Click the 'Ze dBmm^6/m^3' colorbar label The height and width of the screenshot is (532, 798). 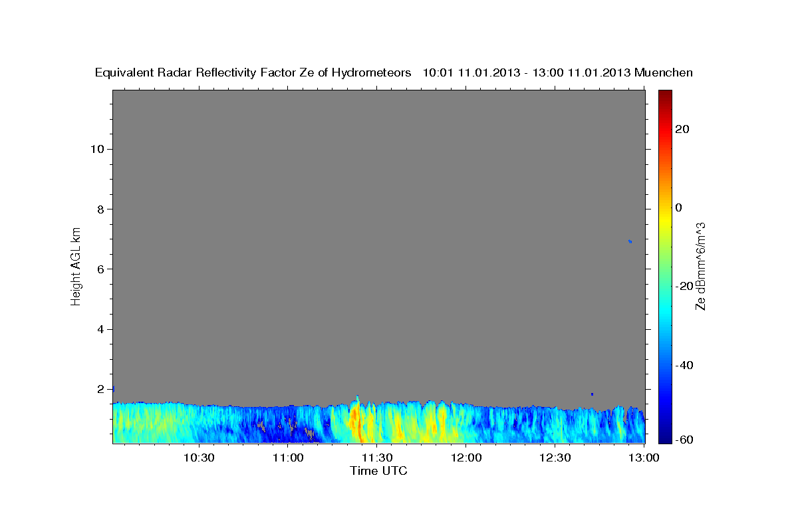pyautogui.click(x=700, y=266)
